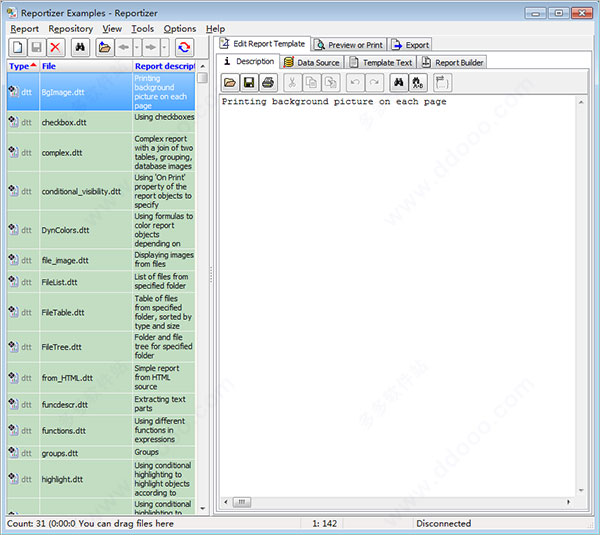Open the Options menu
Image resolution: width=600 pixels, height=535 pixels.
[180, 29]
